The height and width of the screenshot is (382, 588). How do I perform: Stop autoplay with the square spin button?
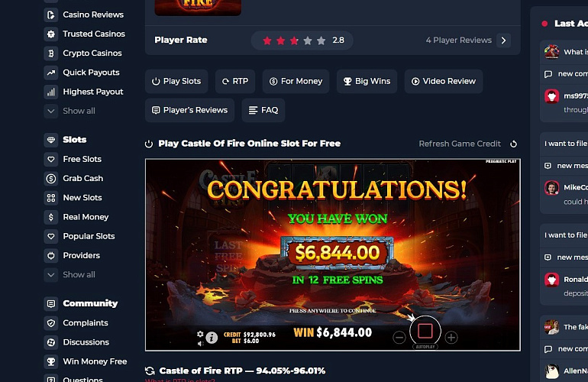(425, 331)
